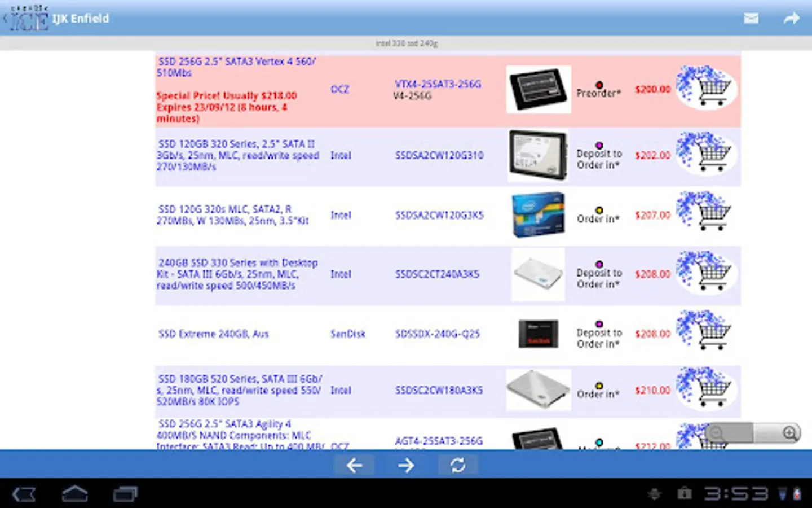Viewport: 812px width, 508px height.
Task: Select the Preorder* availability status
Action: (x=598, y=93)
